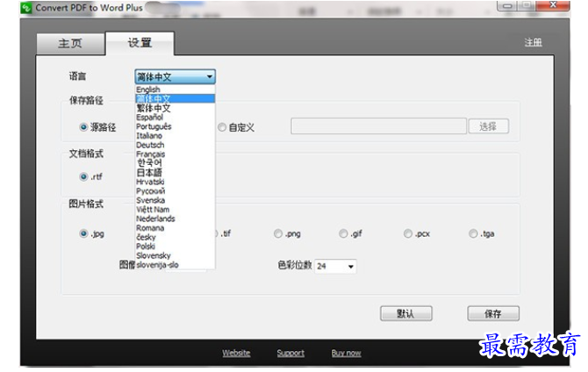Click the 保存 save button

click(x=493, y=313)
